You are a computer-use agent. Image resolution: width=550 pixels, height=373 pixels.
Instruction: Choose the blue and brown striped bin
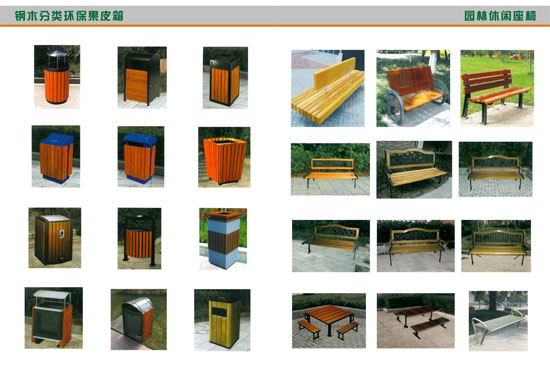coord(223,239)
